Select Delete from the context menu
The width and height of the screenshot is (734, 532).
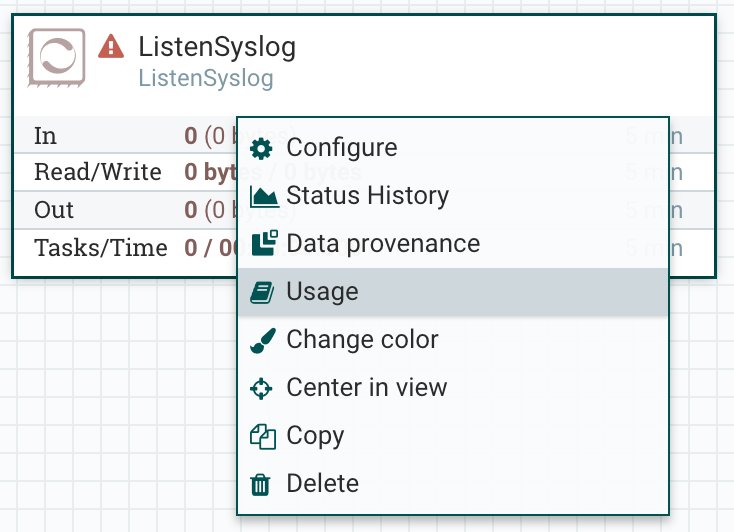click(x=322, y=484)
